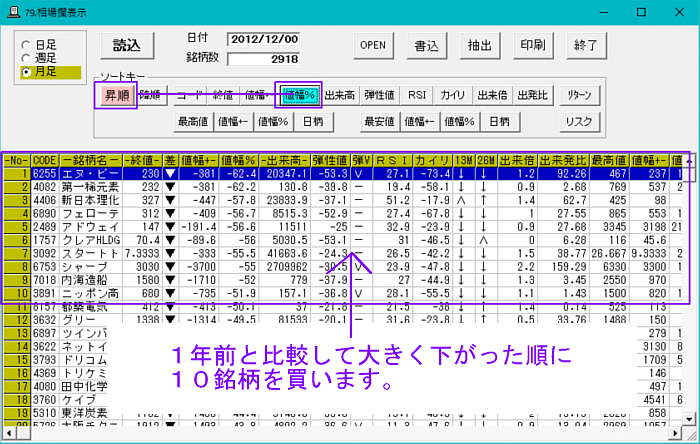
Task: Click the horizontal scrollbar left arrow
Action: coord(8,433)
